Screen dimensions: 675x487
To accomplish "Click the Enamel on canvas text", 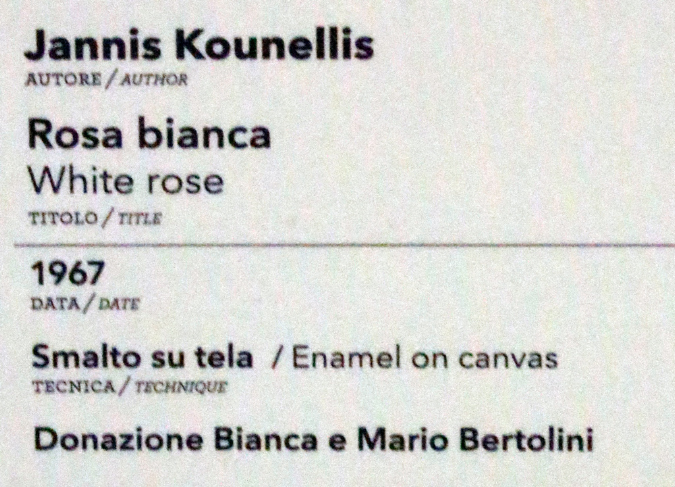I will click(425, 358).
